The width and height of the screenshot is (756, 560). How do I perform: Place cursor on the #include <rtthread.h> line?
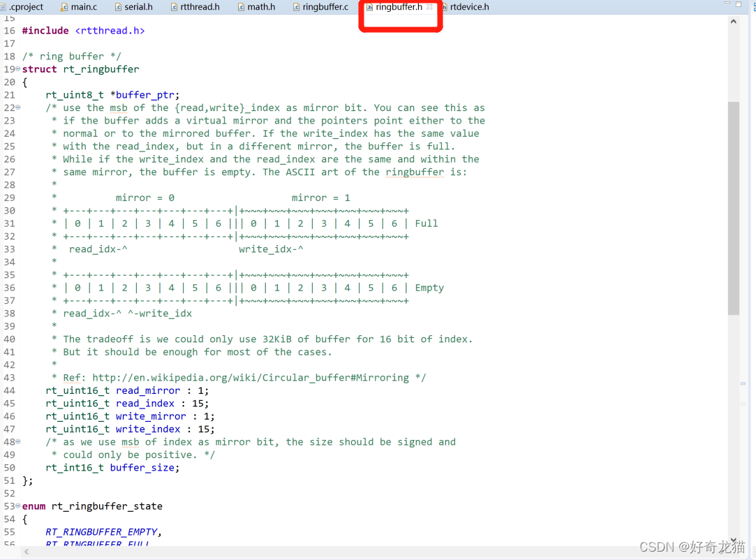[x=83, y=31]
